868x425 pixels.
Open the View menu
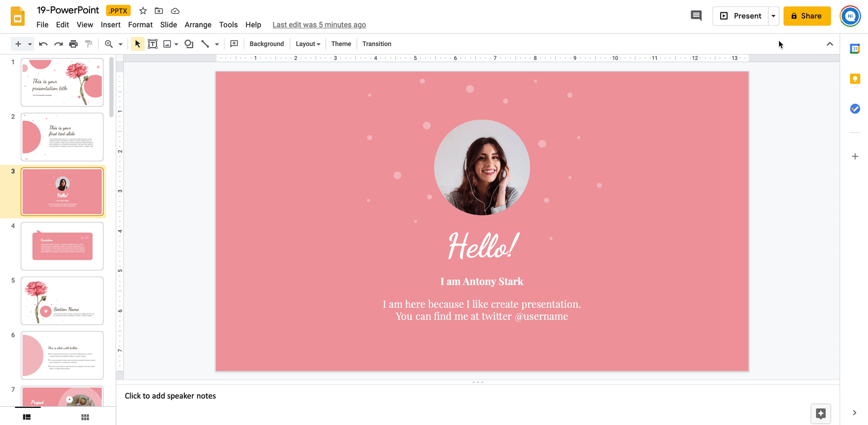[85, 25]
